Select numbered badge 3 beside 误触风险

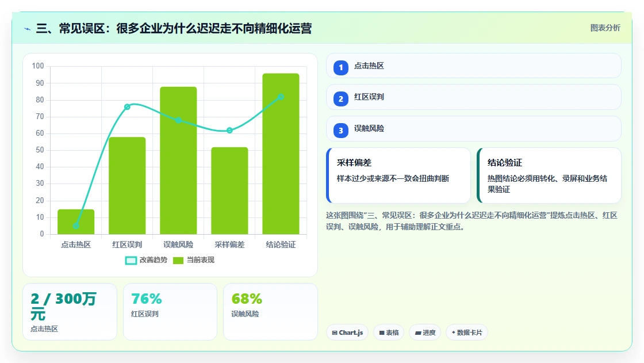coord(340,131)
